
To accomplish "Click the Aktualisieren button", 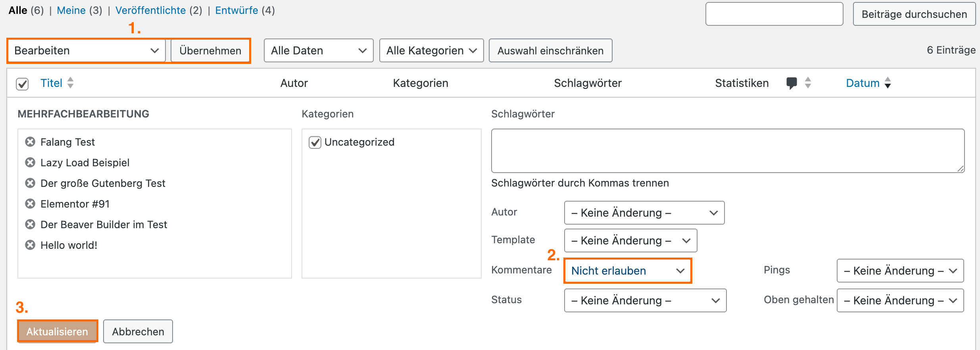I will (x=58, y=331).
